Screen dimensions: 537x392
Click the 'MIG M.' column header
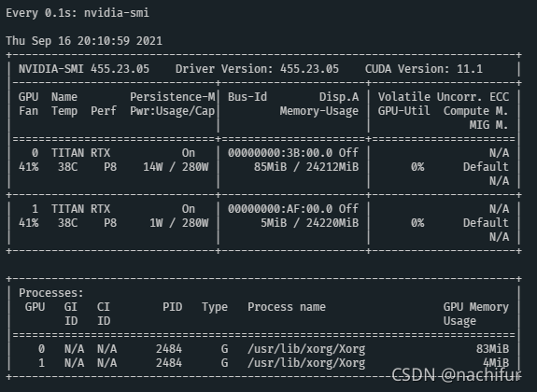(x=488, y=125)
